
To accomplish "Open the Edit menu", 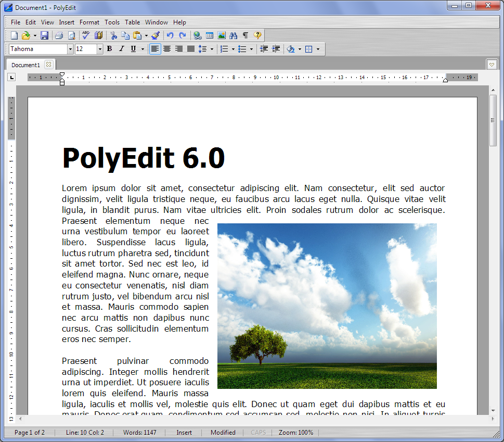I will point(31,22).
